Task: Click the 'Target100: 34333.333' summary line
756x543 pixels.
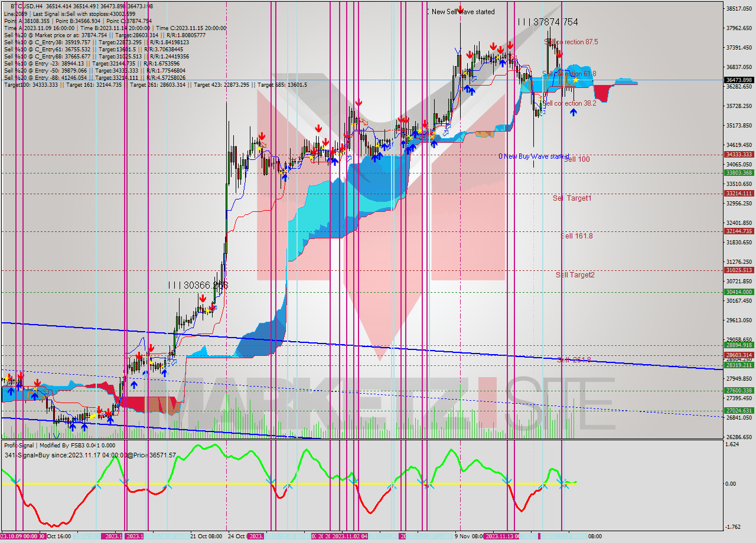Action: click(155, 84)
